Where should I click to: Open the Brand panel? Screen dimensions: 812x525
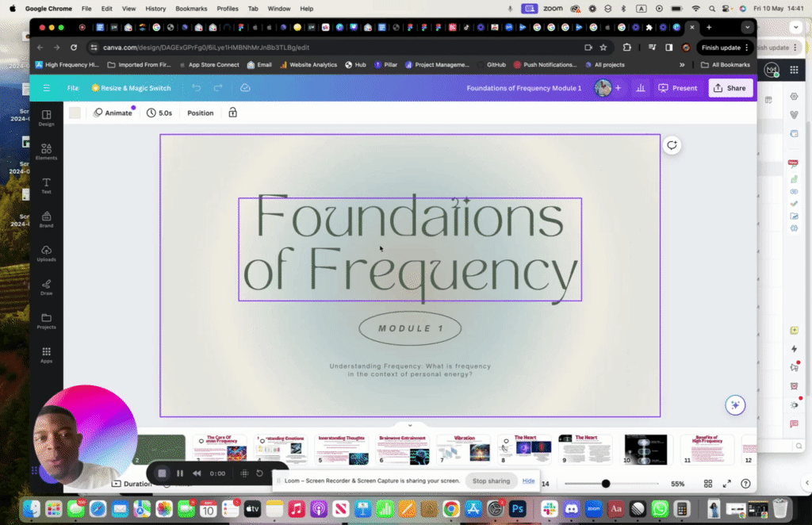pos(46,219)
